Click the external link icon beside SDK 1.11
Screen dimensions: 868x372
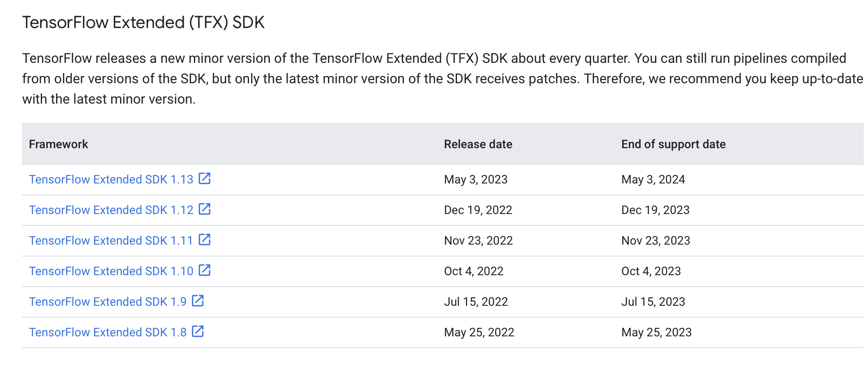click(x=205, y=240)
